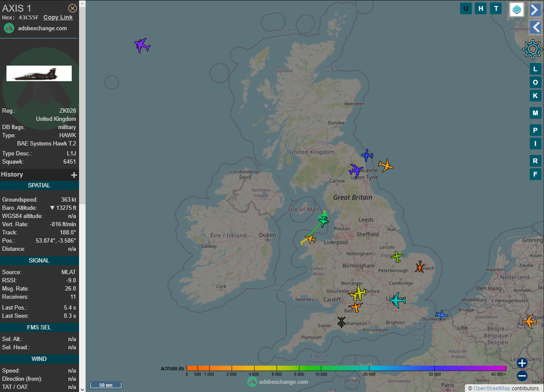Click the AXIS 1 callsign title
Screen dimensions: 544x392
[17, 8]
